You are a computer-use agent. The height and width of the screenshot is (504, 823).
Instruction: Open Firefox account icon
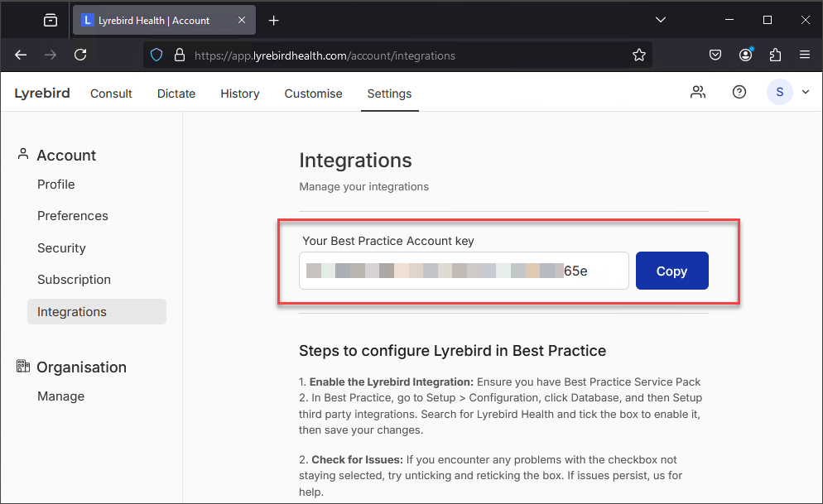[x=745, y=55]
